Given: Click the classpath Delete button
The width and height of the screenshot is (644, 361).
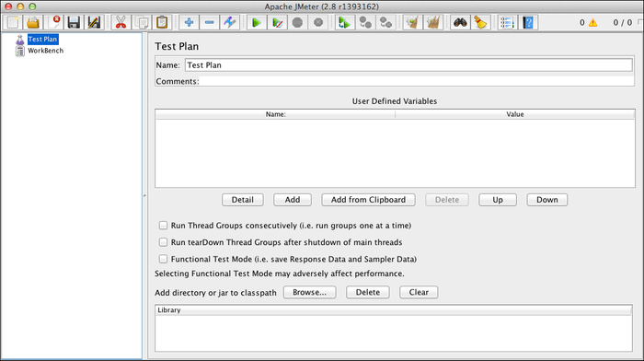Looking at the screenshot, I should (368, 292).
